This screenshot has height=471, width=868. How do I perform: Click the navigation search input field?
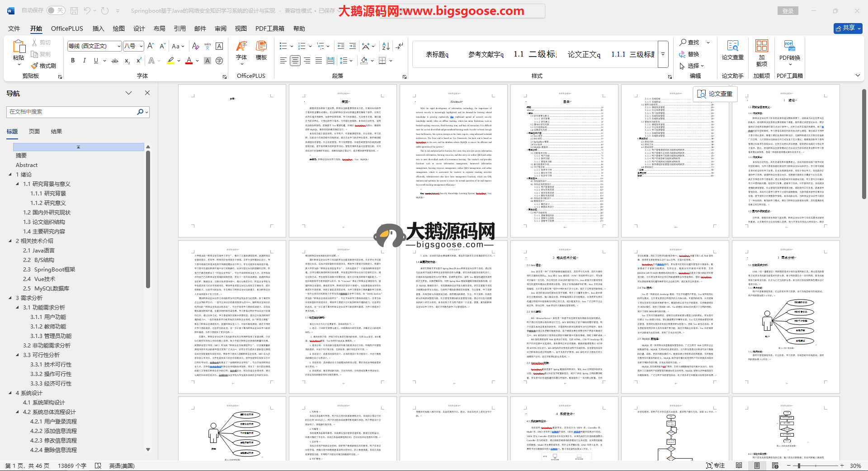coord(72,112)
